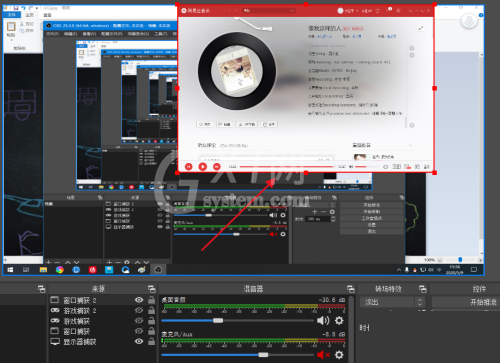500x363 pixels.
Task: Switch to the 查看 tab in Paint
Action: (47, 15)
